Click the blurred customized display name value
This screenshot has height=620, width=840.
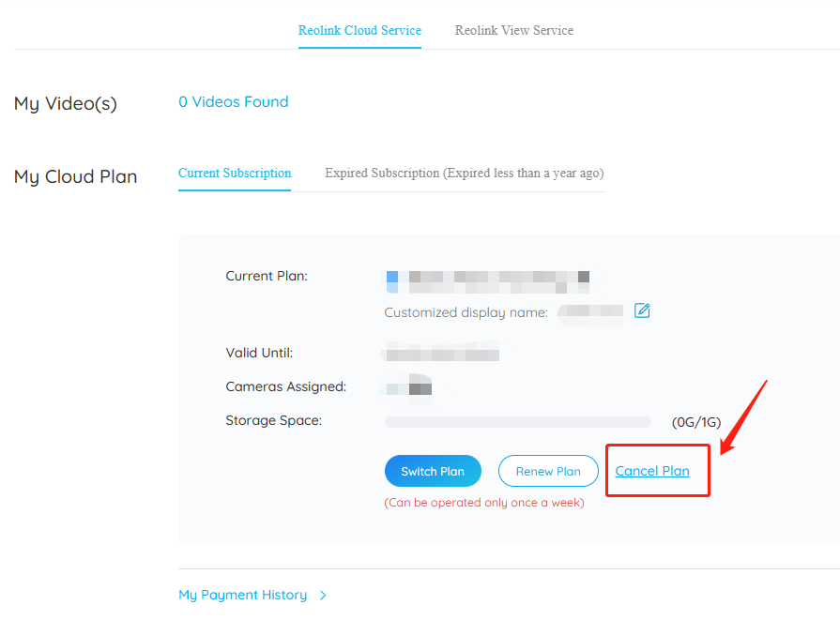[x=589, y=312]
